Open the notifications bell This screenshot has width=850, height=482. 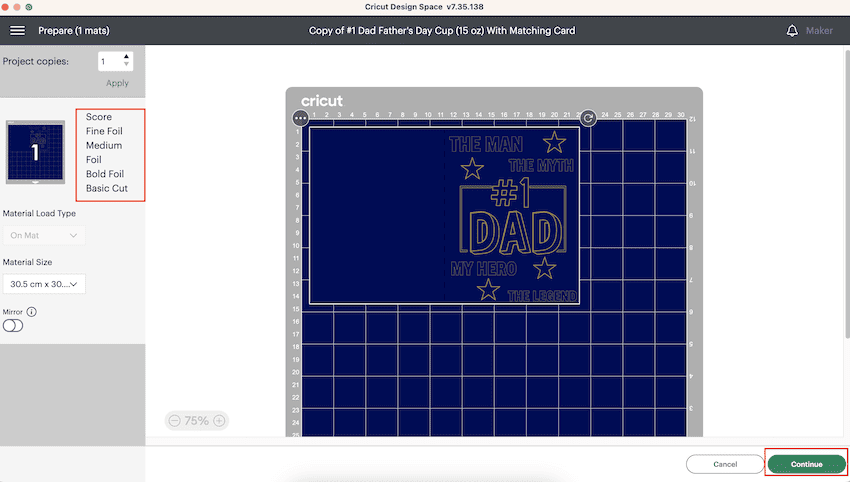click(x=792, y=30)
